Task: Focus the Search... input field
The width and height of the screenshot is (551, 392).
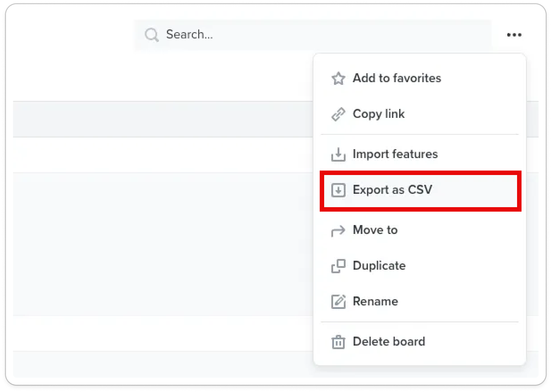Action: 313,35
